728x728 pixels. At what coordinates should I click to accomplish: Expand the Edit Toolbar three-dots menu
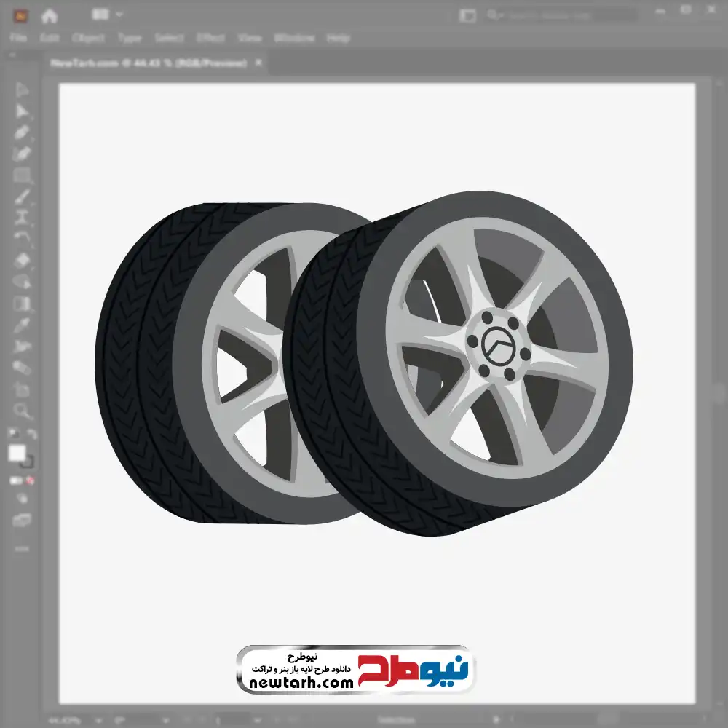pyautogui.click(x=22, y=547)
